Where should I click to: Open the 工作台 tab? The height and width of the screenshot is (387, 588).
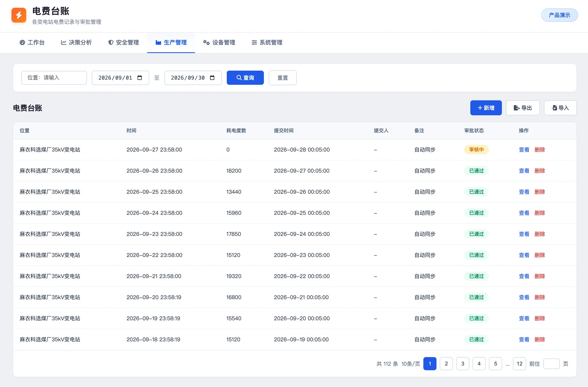coord(32,42)
